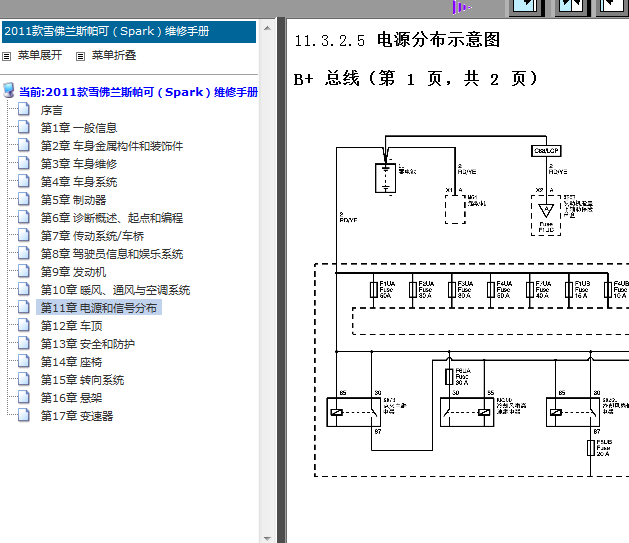Open 第2章 车身金属构件和装饰件
629x543 pixels.
[112, 146]
